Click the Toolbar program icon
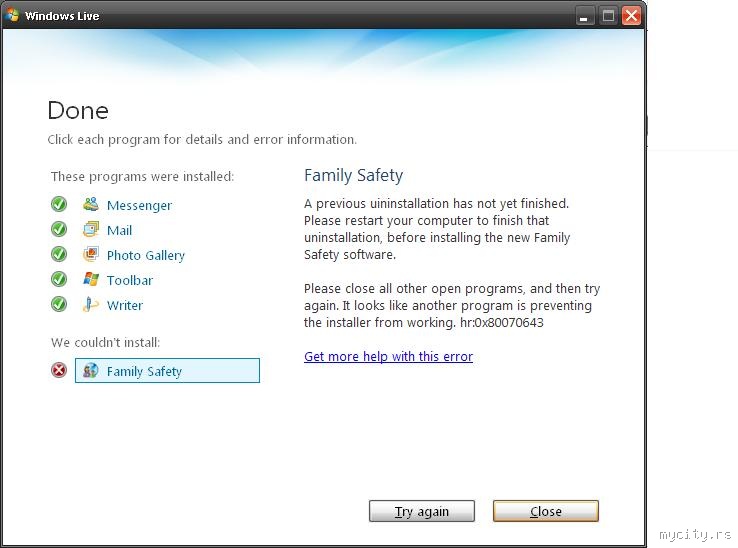 click(x=91, y=279)
